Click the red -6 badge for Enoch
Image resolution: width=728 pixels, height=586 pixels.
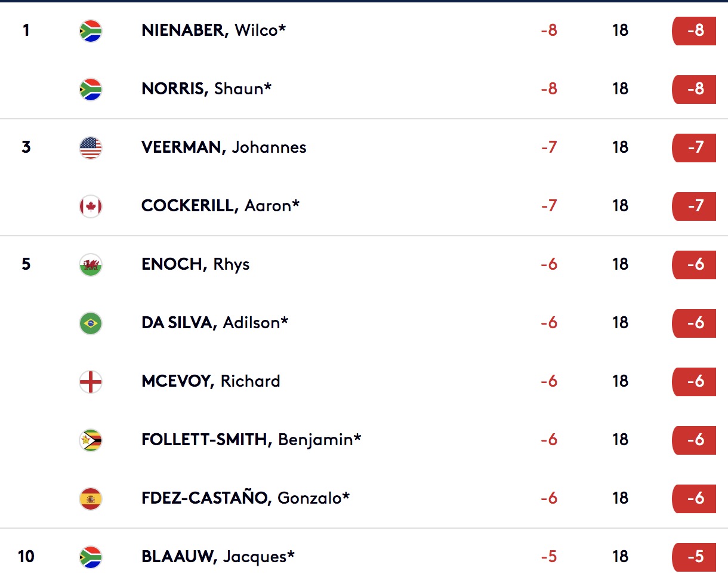694,264
